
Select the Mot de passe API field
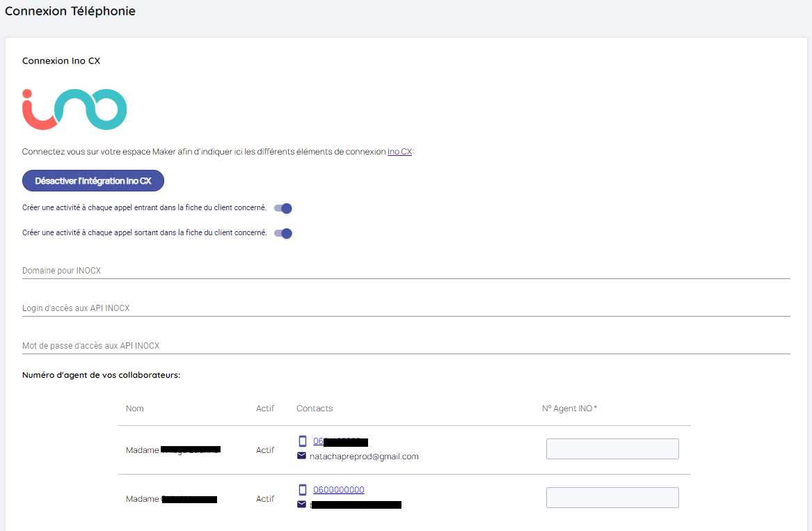tap(406, 345)
